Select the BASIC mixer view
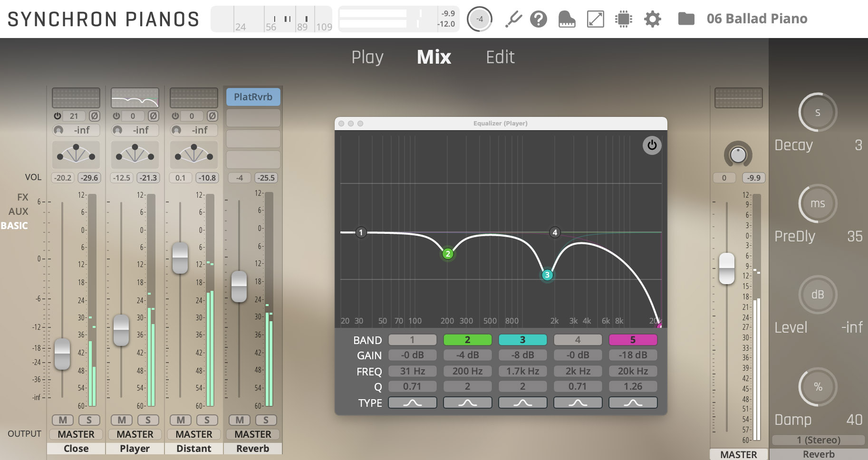Screen dimensions: 868x460 coord(14,226)
